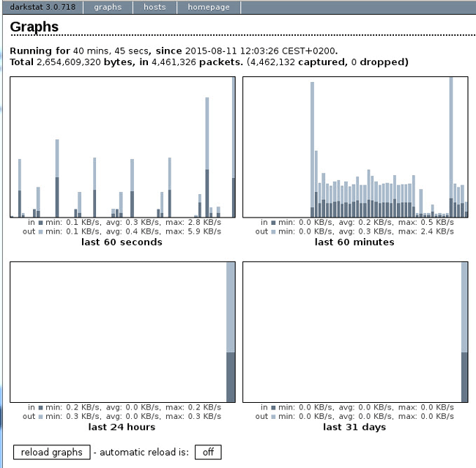
Task: Click the 'in' color swatch under 60 seconds graph
Action: (x=41, y=222)
